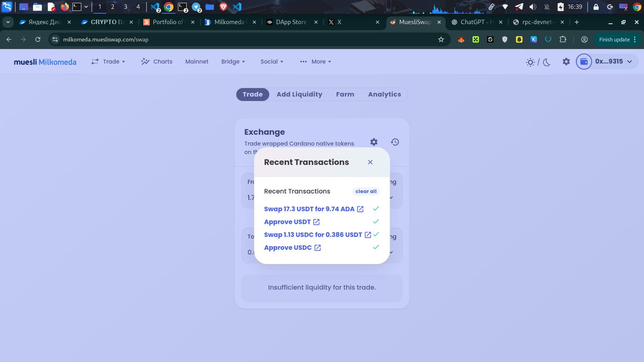Go back to the previous page
This screenshot has width=644, height=362.
(9, 39)
